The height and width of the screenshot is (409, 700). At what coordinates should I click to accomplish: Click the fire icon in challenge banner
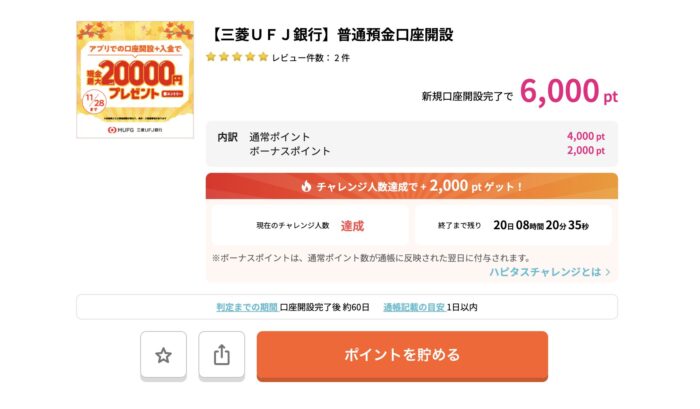point(306,186)
